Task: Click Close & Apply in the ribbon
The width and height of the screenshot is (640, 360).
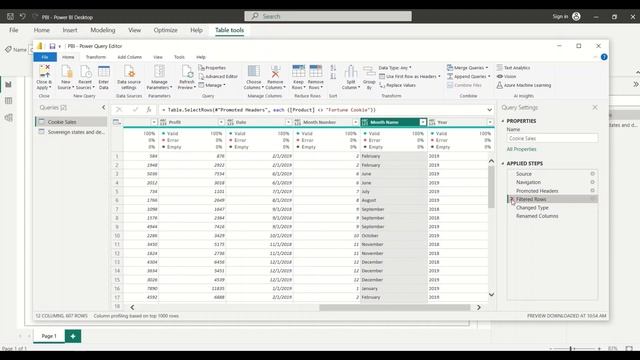Action: 44,77
